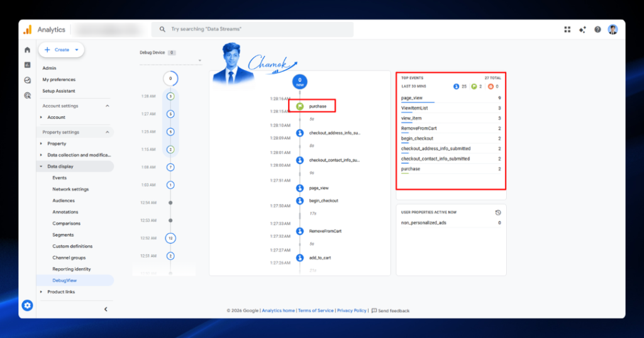Open the Create dropdown button
Screen dimensions: 644x338
(x=62, y=50)
